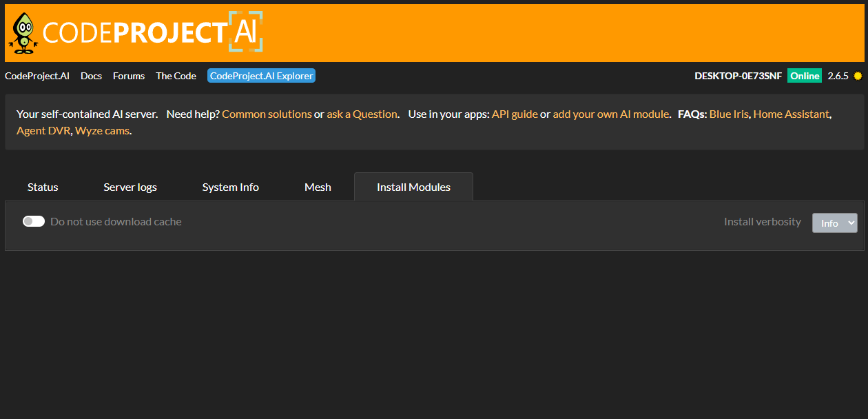868x419 pixels.
Task: Open The Code link
Action: point(176,76)
